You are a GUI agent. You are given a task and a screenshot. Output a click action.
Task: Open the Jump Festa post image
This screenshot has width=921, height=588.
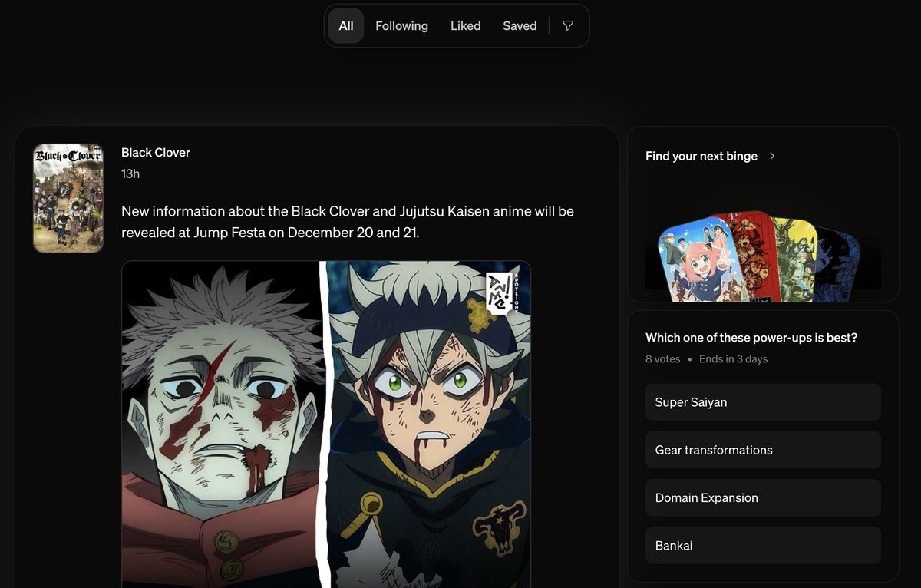[x=326, y=424]
